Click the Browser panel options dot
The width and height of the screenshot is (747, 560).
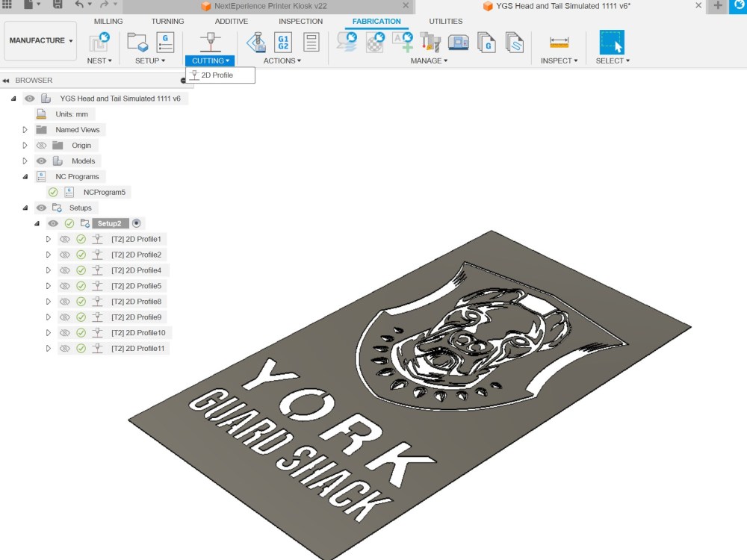point(183,81)
